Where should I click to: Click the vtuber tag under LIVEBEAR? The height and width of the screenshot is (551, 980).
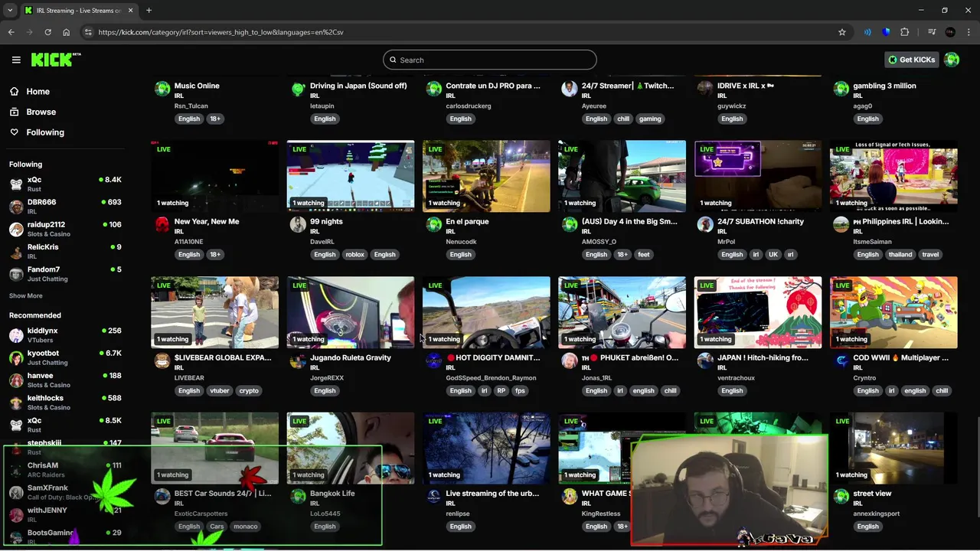[x=219, y=391]
